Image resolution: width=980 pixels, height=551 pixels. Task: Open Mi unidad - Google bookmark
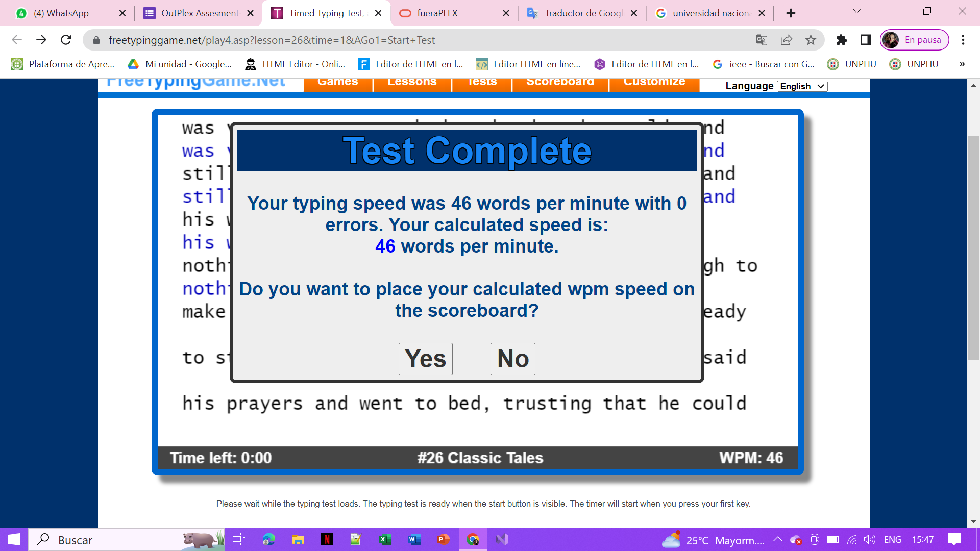coord(180,64)
